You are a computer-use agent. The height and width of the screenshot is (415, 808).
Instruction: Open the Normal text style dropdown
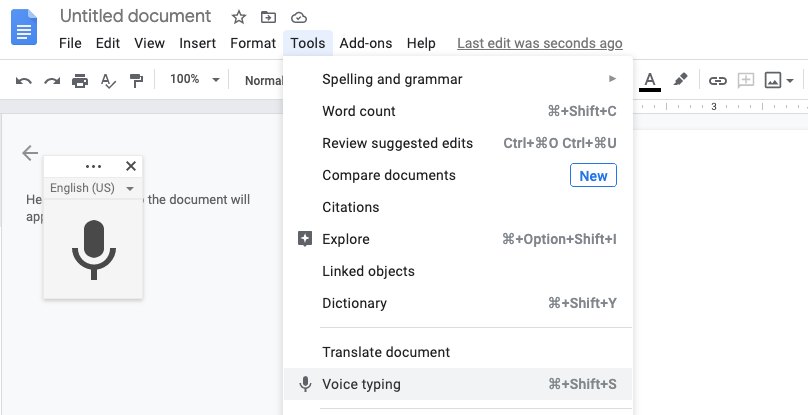coord(263,81)
